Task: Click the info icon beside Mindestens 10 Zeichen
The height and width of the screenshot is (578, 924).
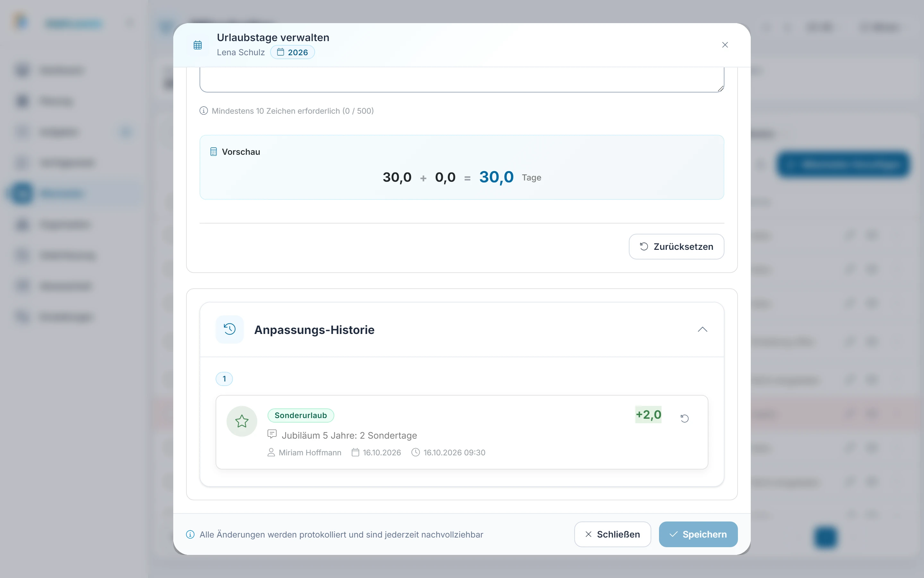Action: click(203, 111)
